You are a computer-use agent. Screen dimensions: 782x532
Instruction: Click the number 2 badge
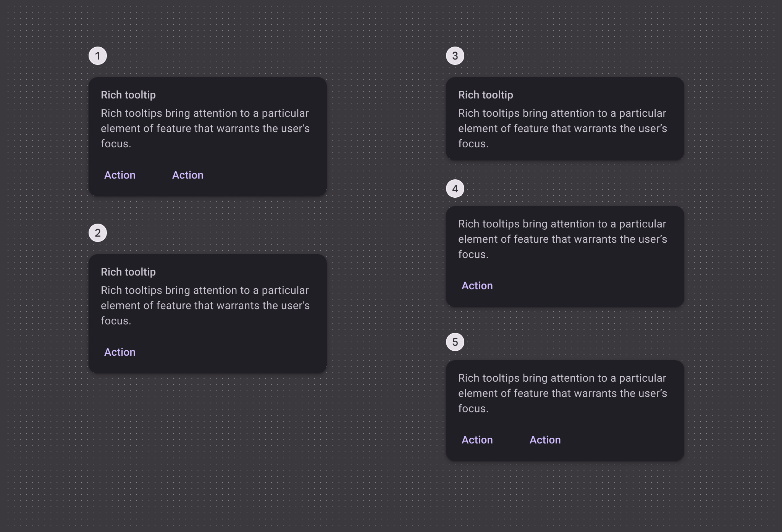pos(98,233)
